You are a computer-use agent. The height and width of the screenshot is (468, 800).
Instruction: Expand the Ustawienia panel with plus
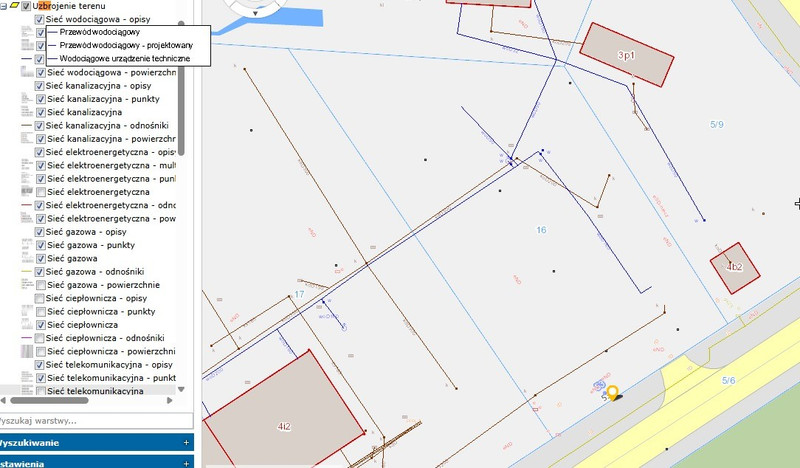186,463
